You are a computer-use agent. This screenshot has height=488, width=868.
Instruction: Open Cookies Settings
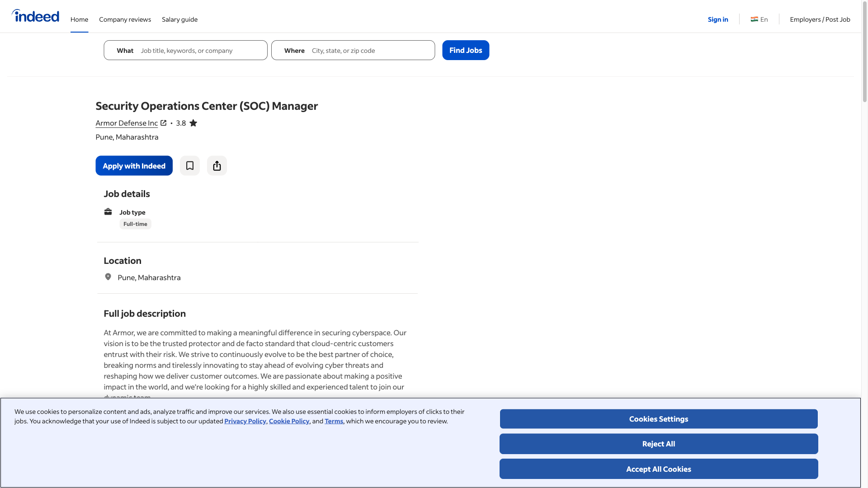(659, 419)
